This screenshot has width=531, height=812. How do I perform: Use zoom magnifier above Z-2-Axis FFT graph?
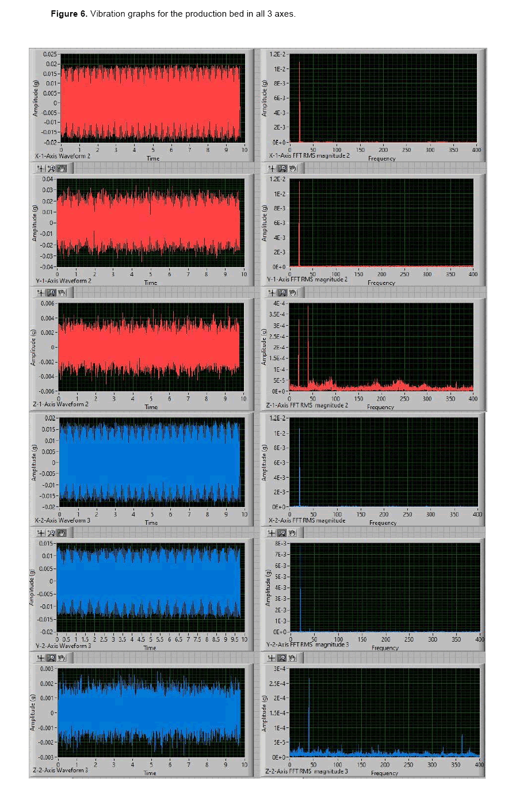coord(282,658)
